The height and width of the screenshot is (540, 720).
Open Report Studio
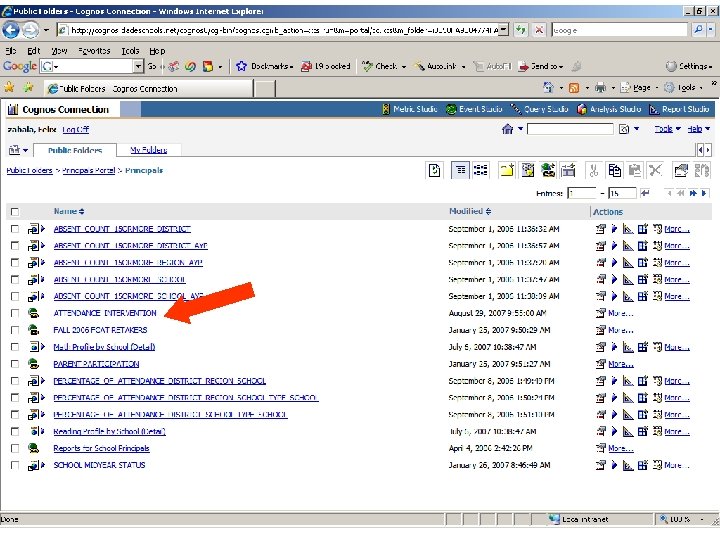tap(679, 109)
